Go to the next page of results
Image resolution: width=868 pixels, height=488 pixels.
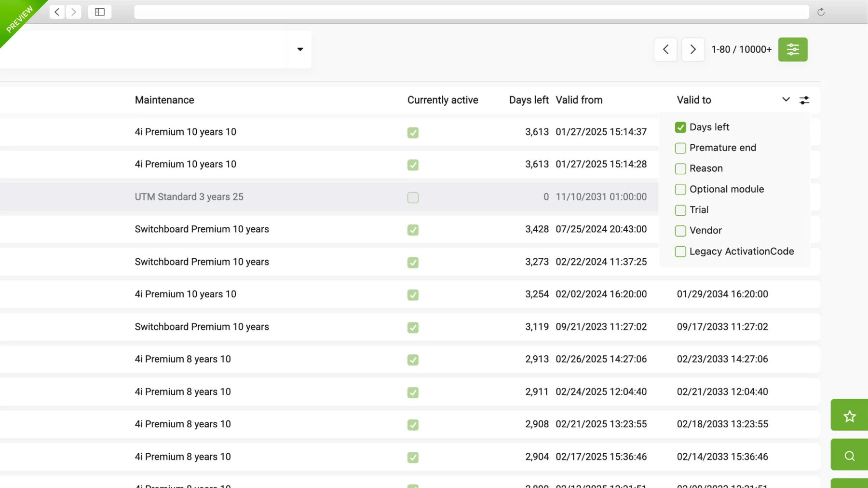point(693,49)
